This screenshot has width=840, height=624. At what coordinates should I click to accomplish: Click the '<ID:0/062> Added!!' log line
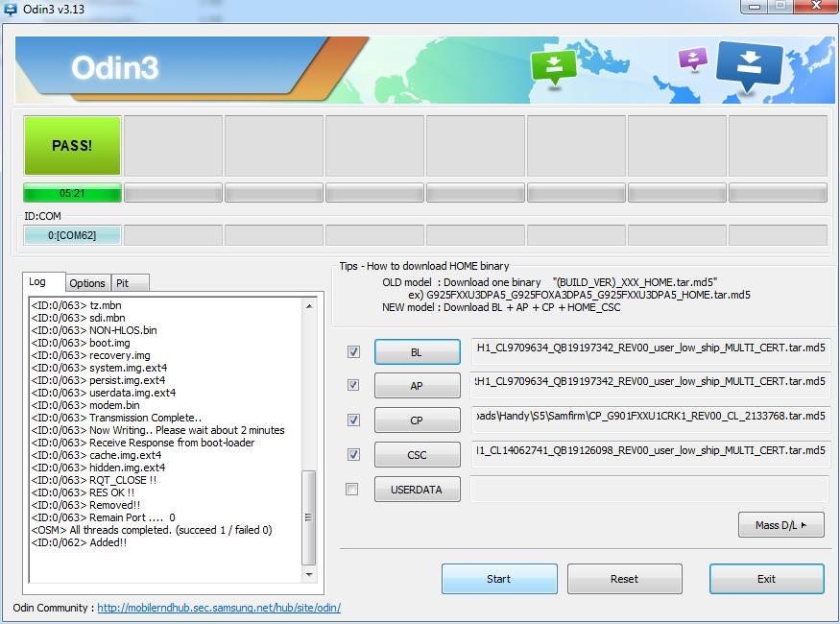click(x=80, y=542)
